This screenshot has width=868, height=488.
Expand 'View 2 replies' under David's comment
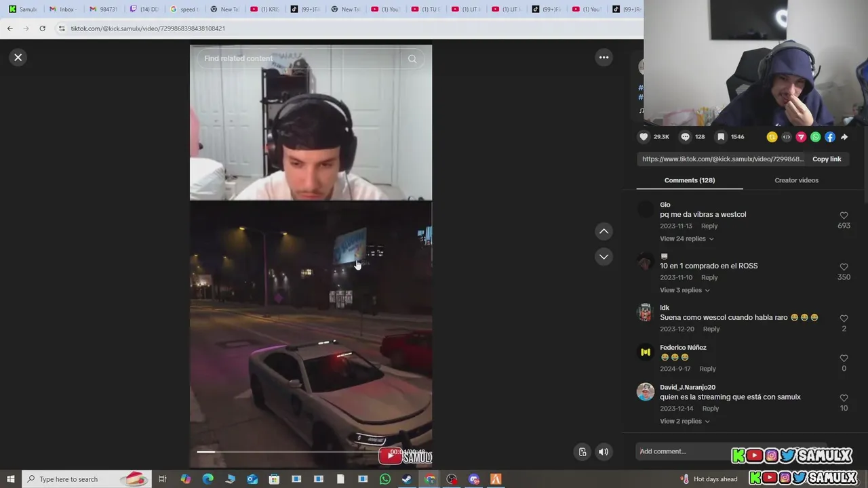684,421
